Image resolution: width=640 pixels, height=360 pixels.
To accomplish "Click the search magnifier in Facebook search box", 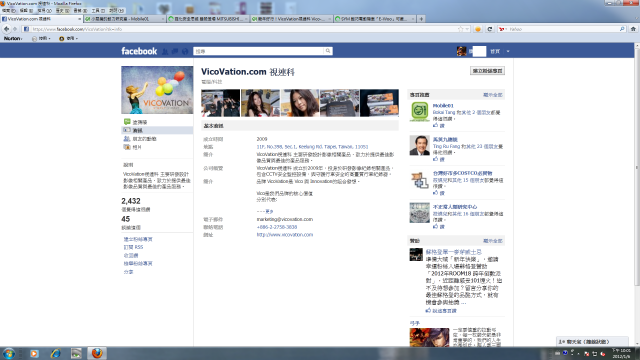I will 328,51.
